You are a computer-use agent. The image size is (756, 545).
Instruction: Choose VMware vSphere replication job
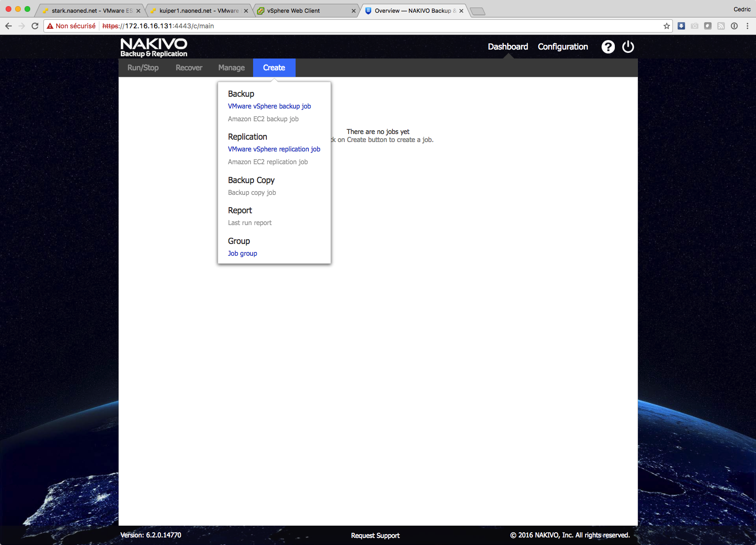tap(274, 149)
